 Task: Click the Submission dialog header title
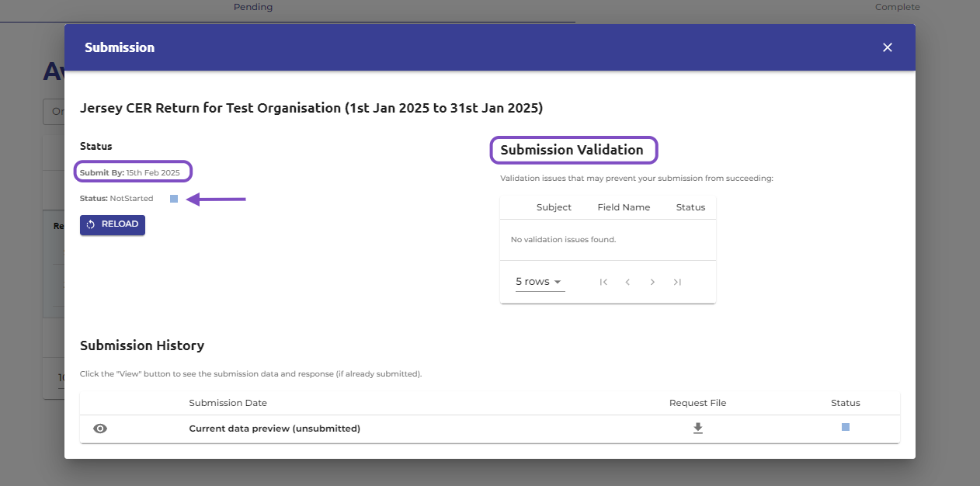[x=120, y=47]
